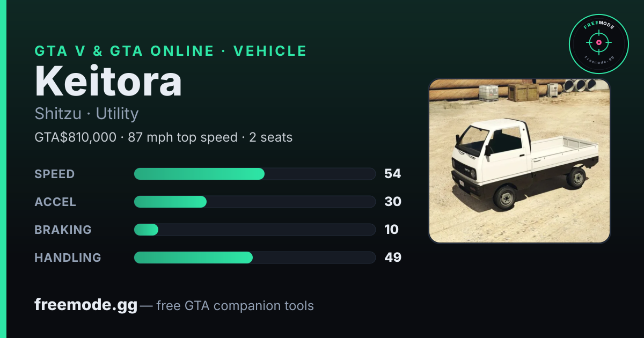This screenshot has width=644, height=338.
Task: Click the Shitzu · Utility subtitle
Action: pos(86,114)
